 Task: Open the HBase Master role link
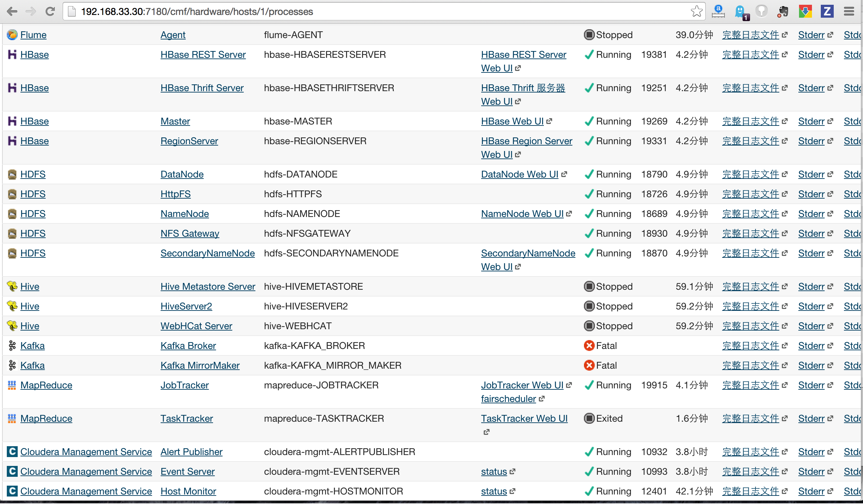[175, 121]
